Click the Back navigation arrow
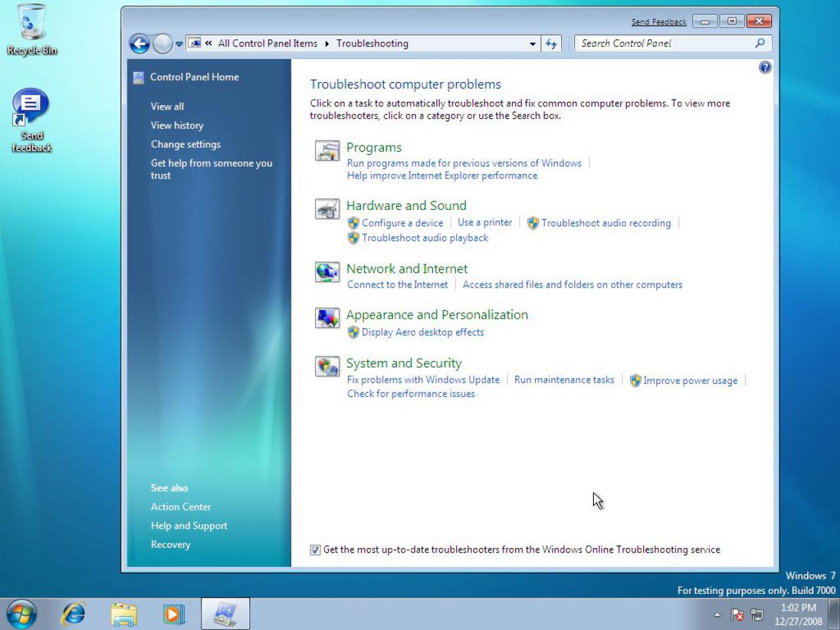The height and width of the screenshot is (630, 840). (140, 44)
